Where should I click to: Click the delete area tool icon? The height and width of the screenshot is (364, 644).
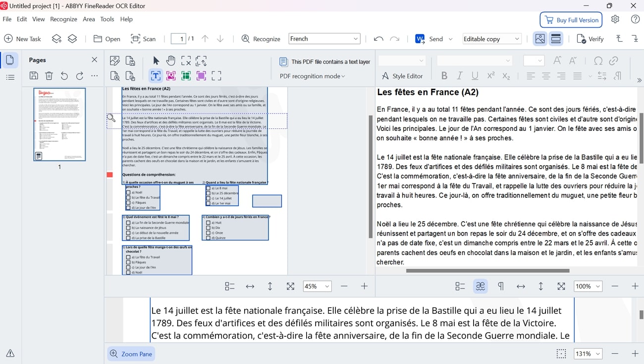point(186,61)
